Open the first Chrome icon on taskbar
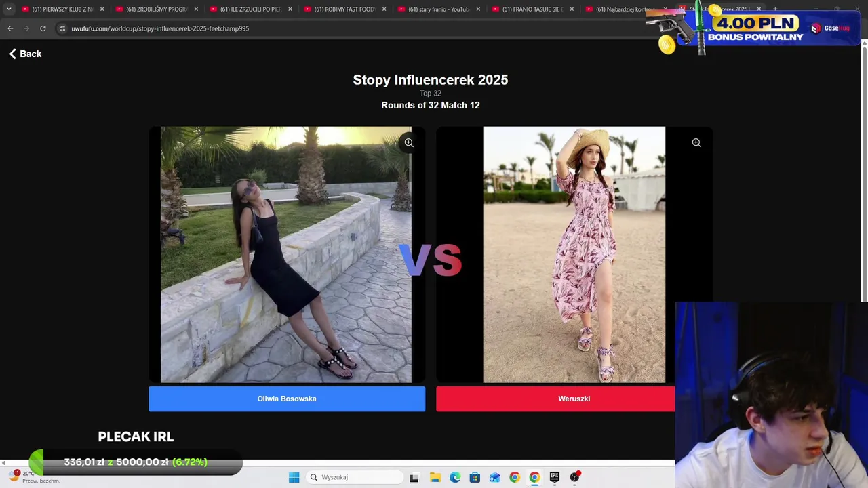The image size is (868, 488). pyautogui.click(x=515, y=477)
